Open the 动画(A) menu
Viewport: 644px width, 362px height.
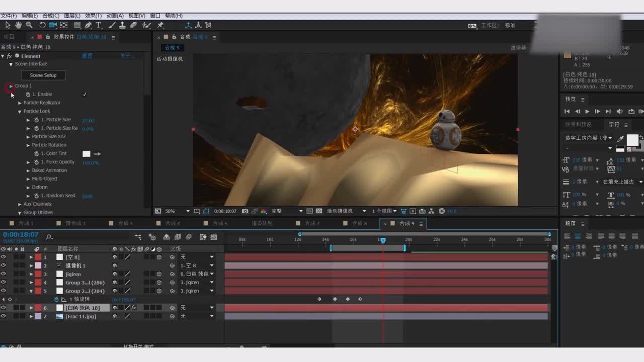tap(115, 16)
